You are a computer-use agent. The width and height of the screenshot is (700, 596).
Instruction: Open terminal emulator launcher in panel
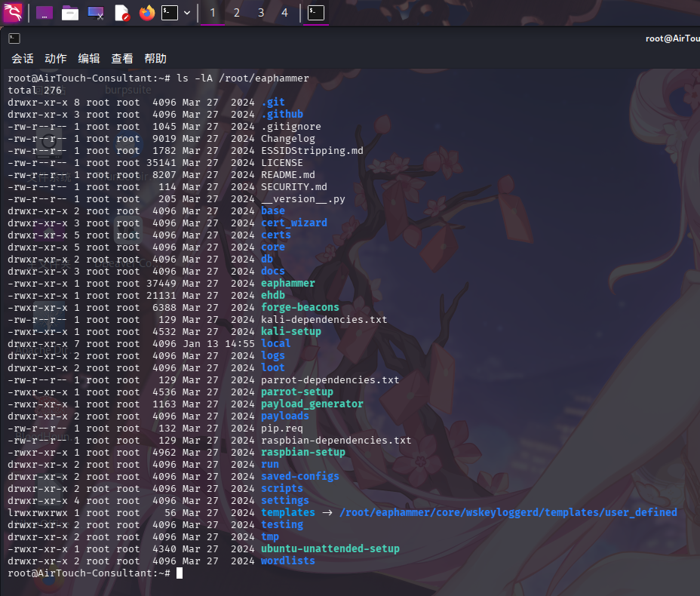coord(170,13)
